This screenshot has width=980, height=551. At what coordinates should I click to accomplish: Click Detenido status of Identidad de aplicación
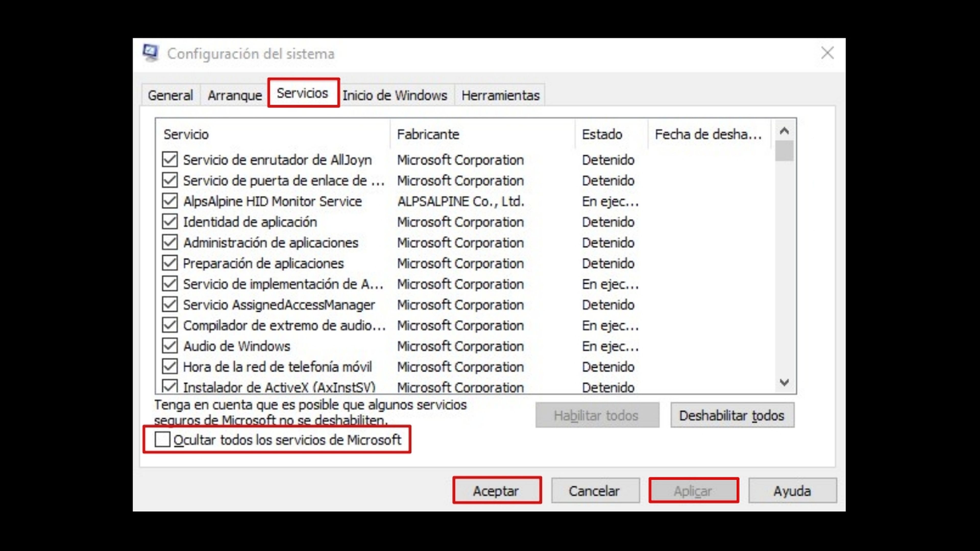pyautogui.click(x=608, y=222)
